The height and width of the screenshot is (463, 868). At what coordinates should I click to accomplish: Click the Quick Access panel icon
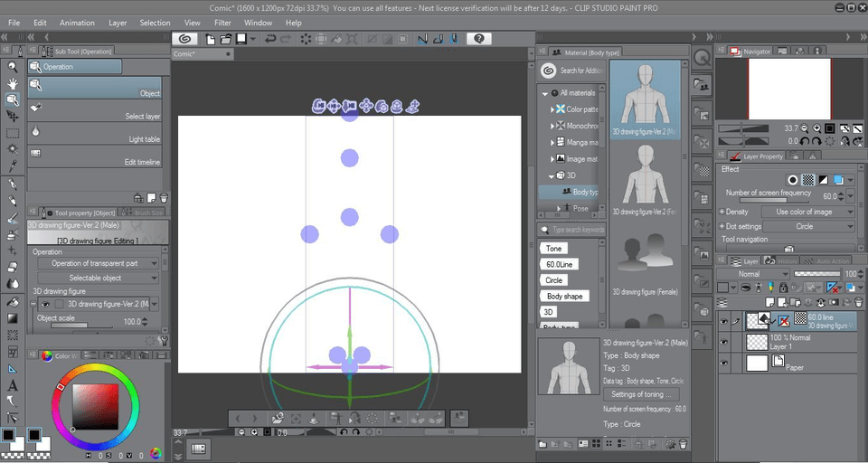pos(702,58)
